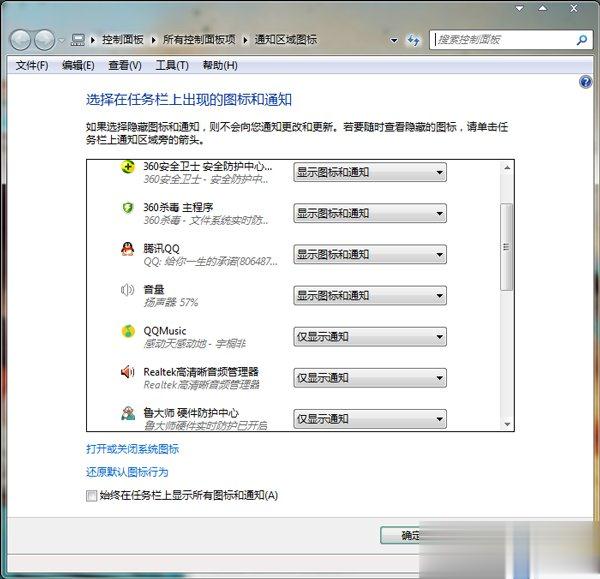Open the 鲁大师 behavior dropdown
The image size is (600, 579).
coord(370,419)
